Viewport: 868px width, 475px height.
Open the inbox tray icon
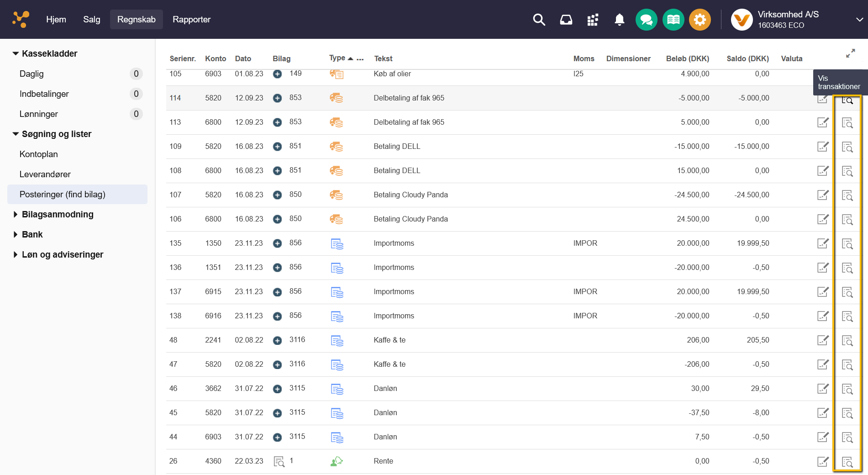(x=566, y=20)
